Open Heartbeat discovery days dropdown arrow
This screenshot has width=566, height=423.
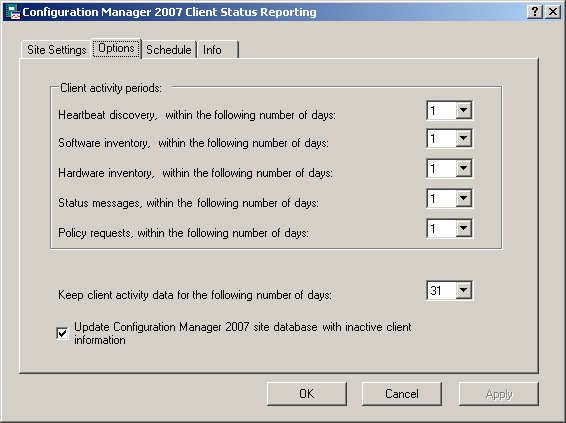pyautogui.click(x=463, y=110)
